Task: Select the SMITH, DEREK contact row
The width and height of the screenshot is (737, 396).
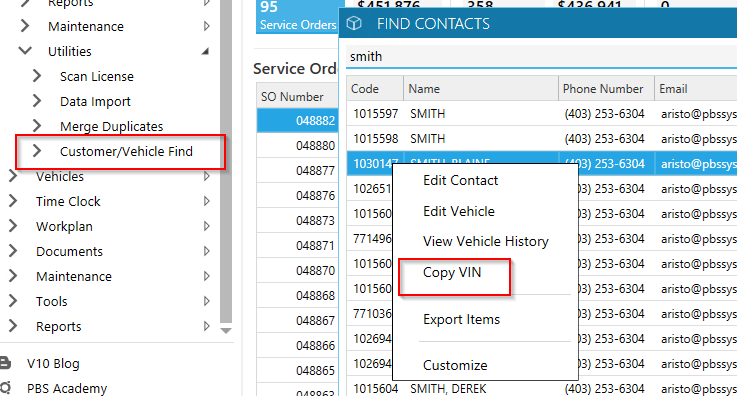Action: coord(541,388)
